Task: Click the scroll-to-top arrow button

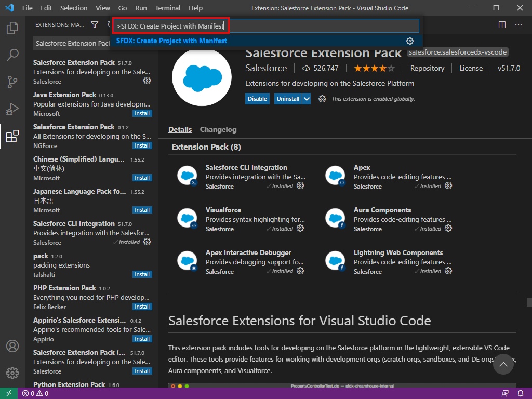Action: [x=503, y=364]
